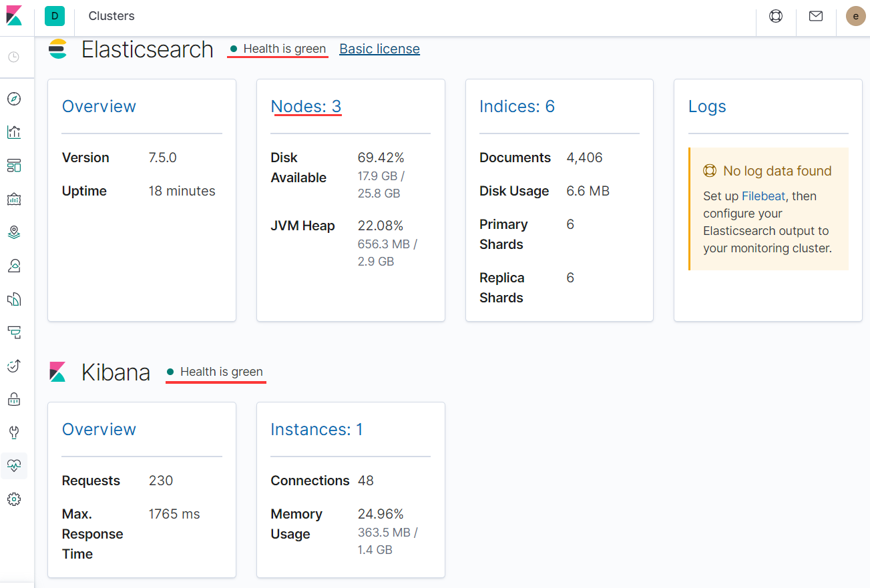The image size is (870, 588).
Task: Open the Uptime sidebar icon
Action: 14,366
